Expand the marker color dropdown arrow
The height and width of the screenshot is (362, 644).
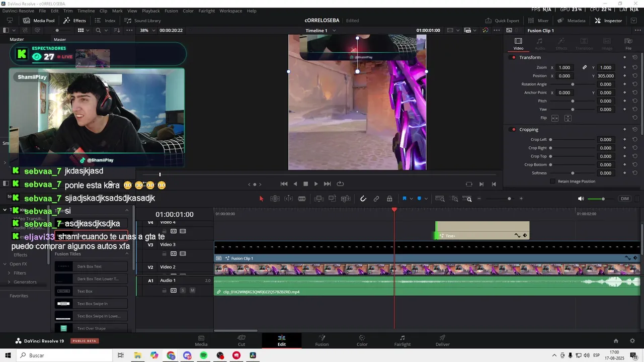click(x=426, y=199)
